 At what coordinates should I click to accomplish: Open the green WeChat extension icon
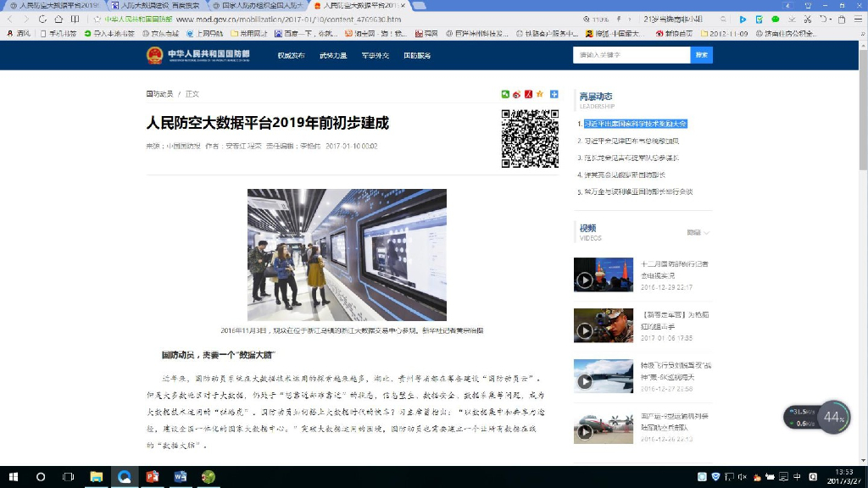776,19
